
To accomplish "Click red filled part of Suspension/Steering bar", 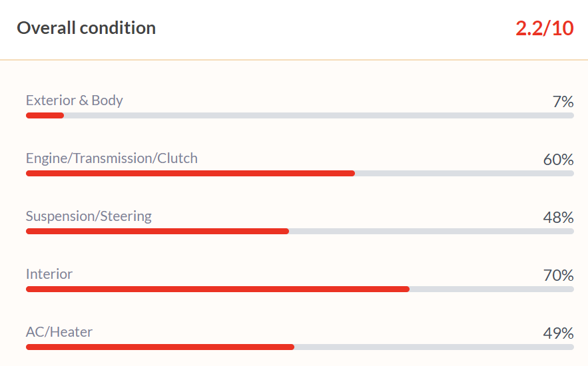I will click(158, 232).
